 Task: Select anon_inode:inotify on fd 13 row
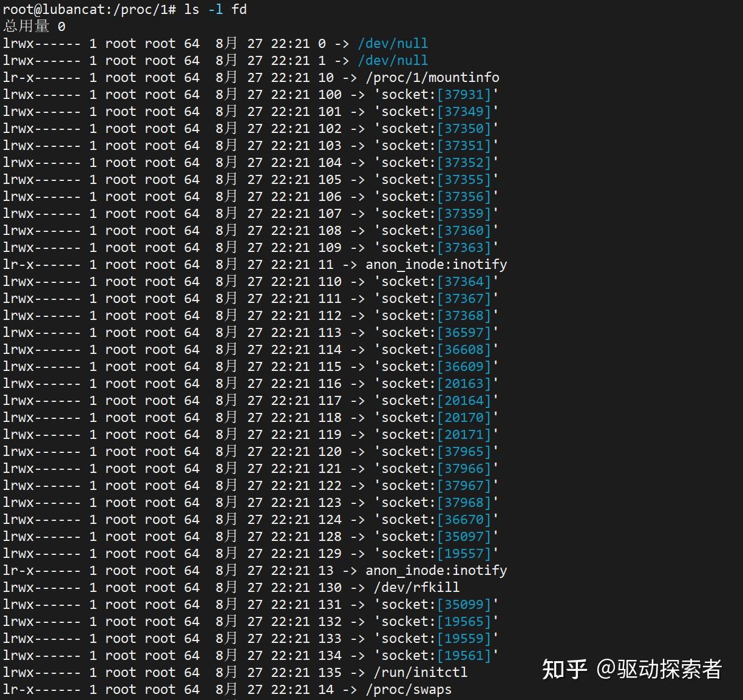click(436, 570)
